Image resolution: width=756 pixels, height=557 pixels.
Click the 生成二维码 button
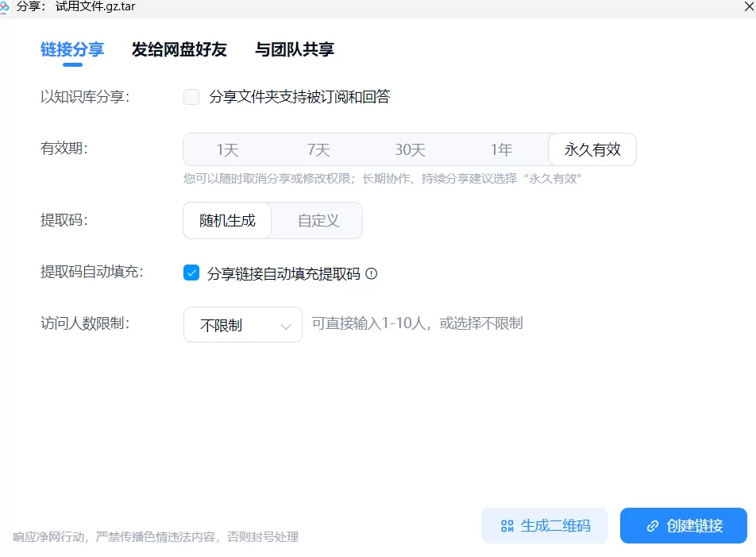545,526
